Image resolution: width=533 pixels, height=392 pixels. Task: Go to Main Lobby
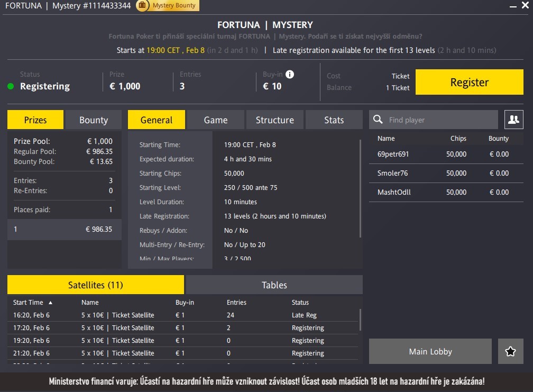click(430, 351)
